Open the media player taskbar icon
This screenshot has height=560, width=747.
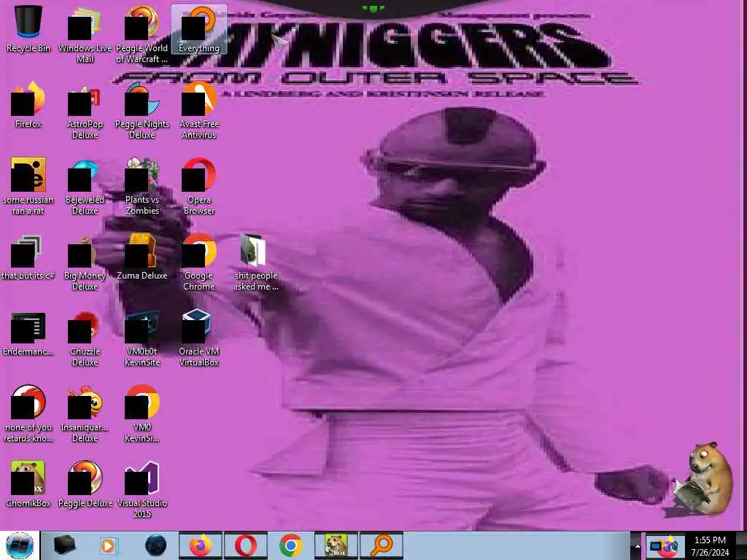tap(109, 545)
